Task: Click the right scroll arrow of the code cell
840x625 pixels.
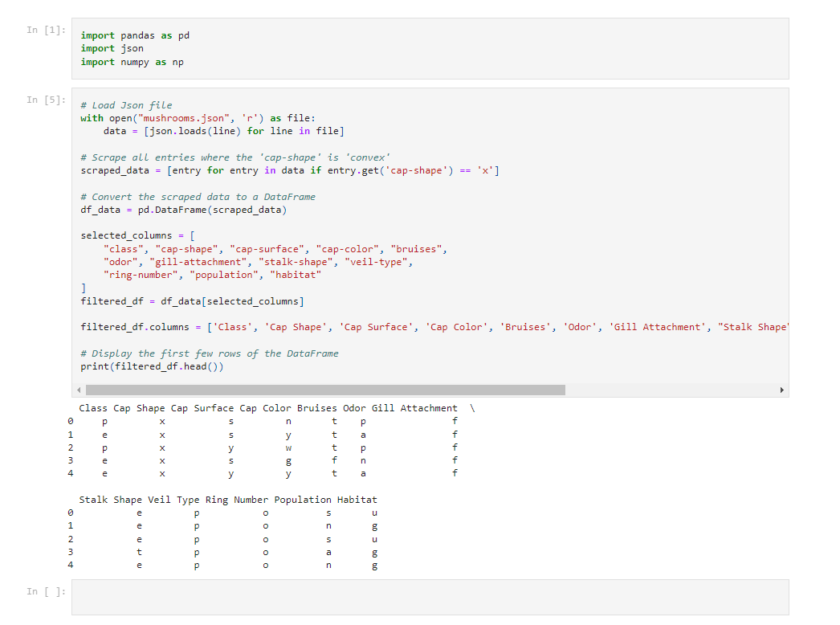Action: [781, 390]
